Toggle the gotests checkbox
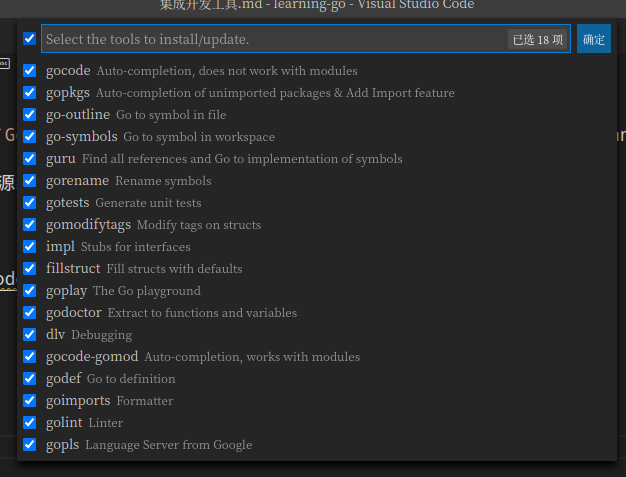 tap(29, 203)
